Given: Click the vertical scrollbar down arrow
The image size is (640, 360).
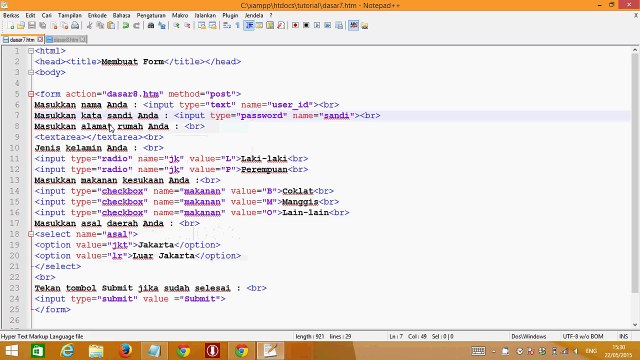Looking at the screenshot, I should pyautogui.click(x=635, y=325).
